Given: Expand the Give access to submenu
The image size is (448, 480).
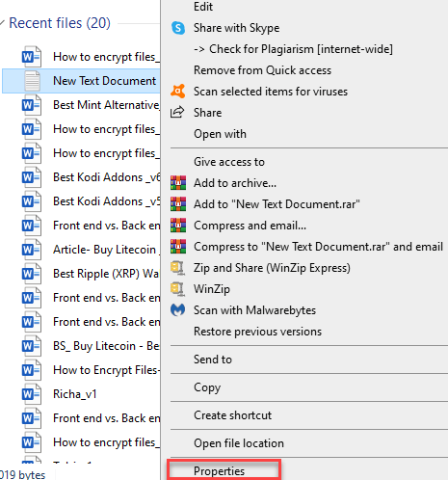Looking at the screenshot, I should point(229,162).
